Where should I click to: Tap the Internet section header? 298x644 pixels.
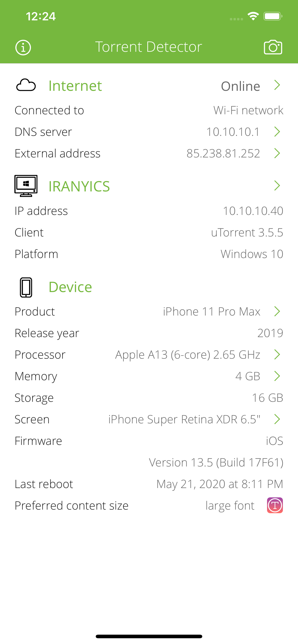[x=75, y=86]
